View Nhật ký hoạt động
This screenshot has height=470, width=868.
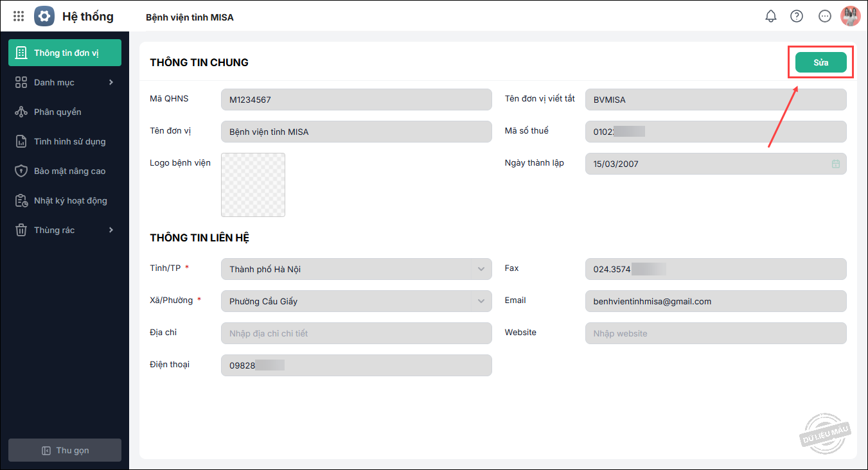click(x=65, y=200)
